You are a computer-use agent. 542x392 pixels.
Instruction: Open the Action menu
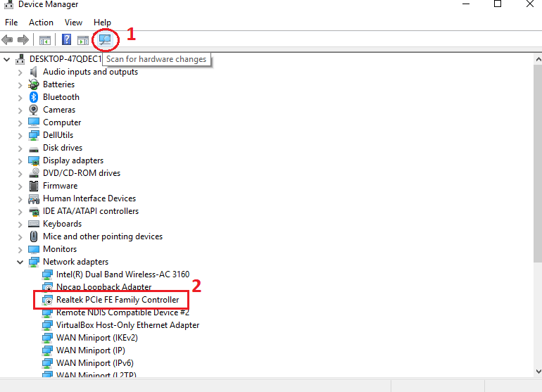pyautogui.click(x=41, y=23)
